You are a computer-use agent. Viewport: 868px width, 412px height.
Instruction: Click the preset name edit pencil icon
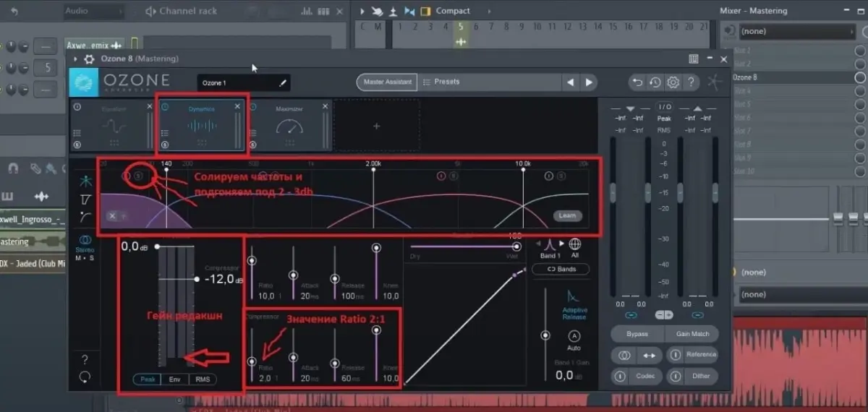283,82
